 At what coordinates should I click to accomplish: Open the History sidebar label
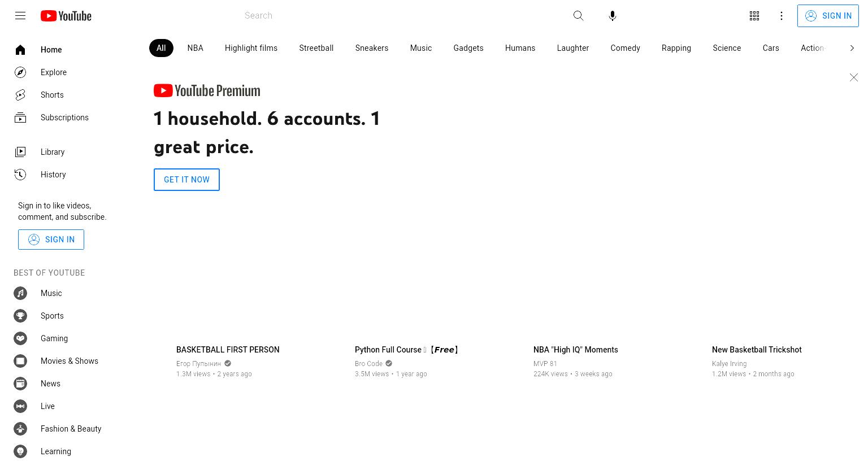[53, 175]
